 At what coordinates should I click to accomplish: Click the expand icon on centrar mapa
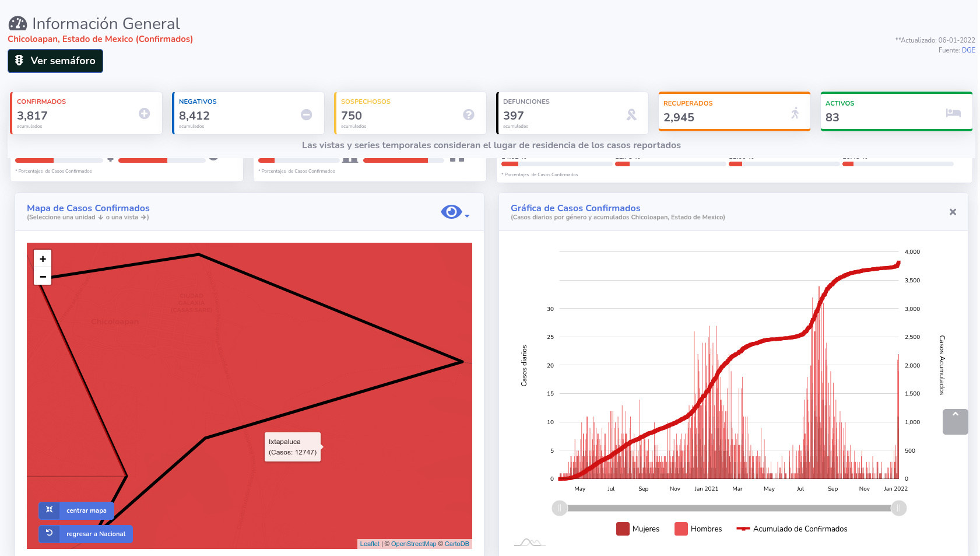pos(49,510)
